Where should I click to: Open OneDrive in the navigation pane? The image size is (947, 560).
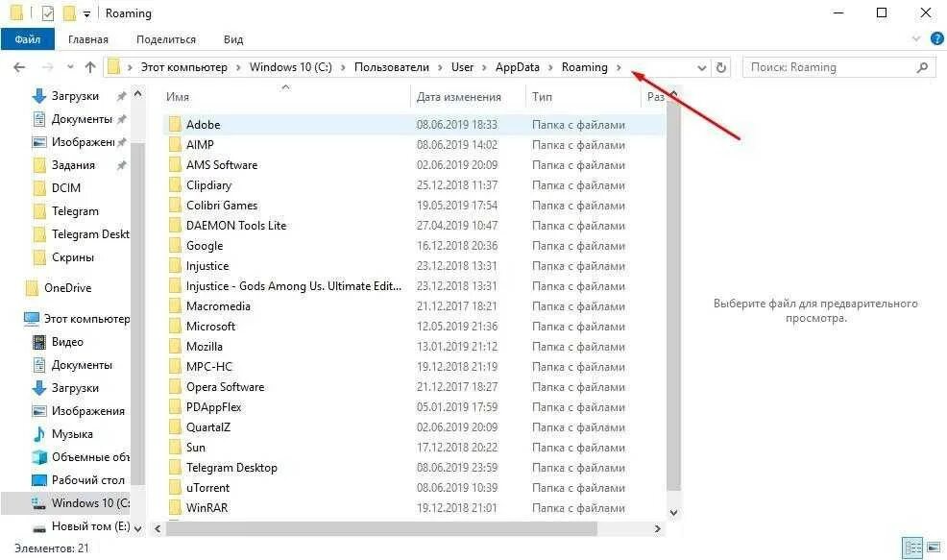67,288
